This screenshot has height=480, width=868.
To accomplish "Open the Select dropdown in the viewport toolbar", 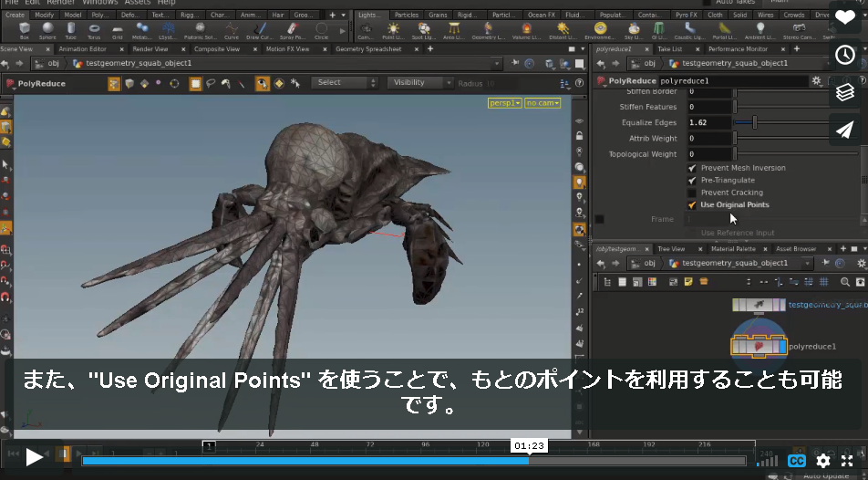I will tap(345, 83).
